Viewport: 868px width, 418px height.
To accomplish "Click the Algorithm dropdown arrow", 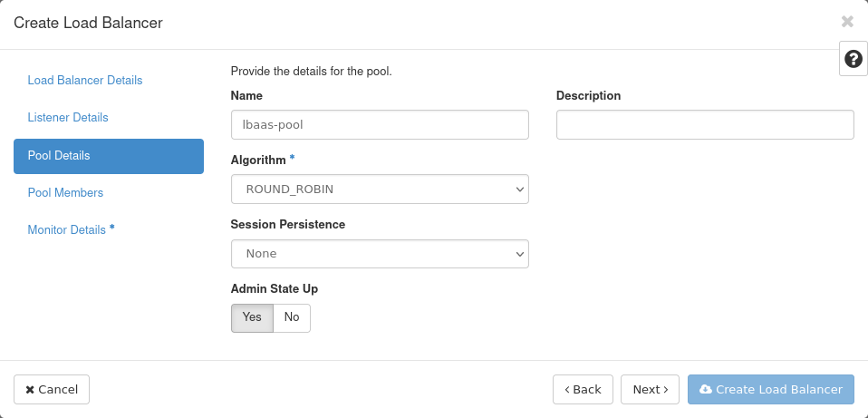I will pyautogui.click(x=519, y=190).
